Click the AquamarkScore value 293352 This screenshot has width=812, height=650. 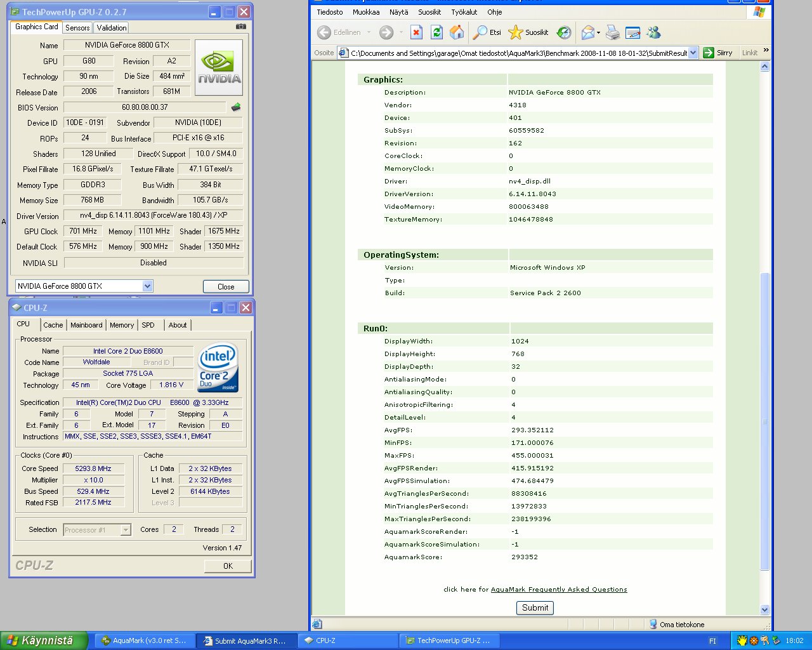click(x=525, y=557)
